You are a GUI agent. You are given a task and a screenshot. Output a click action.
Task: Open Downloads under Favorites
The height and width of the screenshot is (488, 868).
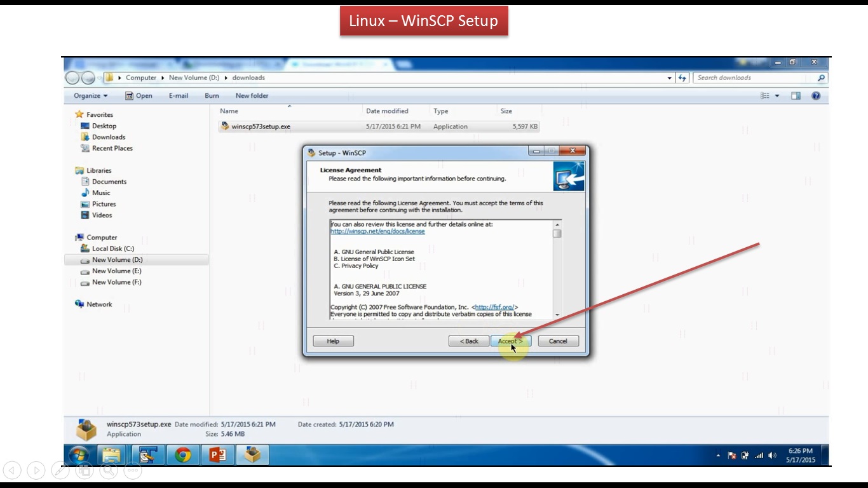103,137
